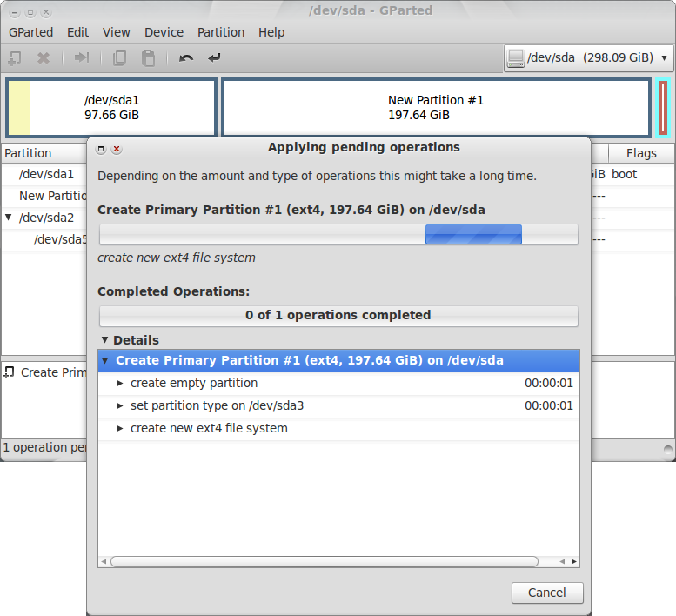This screenshot has height=616, width=676.
Task: Select the /dev/sda1 97.66 GiB disk block
Action: click(111, 107)
